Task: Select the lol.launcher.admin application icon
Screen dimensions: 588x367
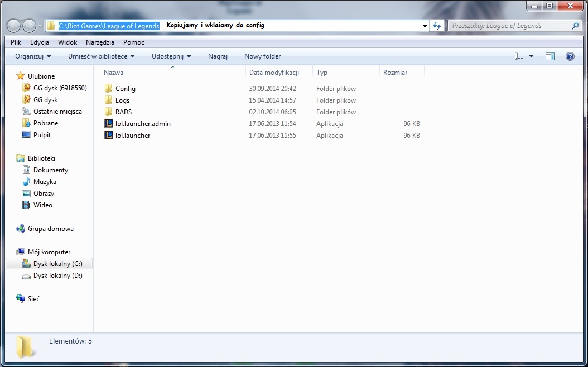Action: tap(108, 123)
